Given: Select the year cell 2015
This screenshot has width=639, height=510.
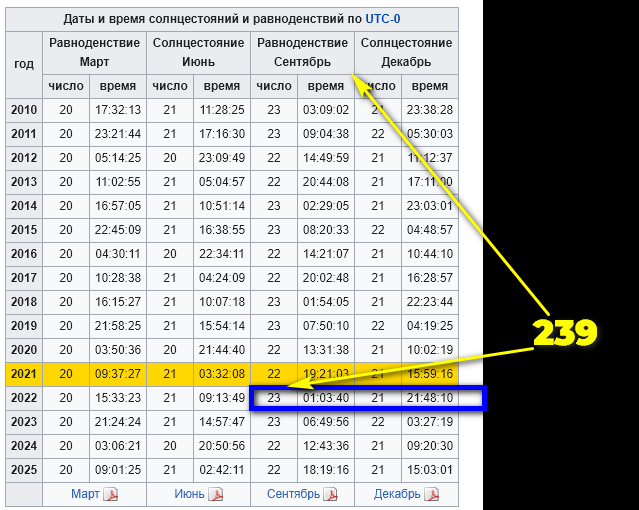Looking at the screenshot, I should click(x=24, y=230).
